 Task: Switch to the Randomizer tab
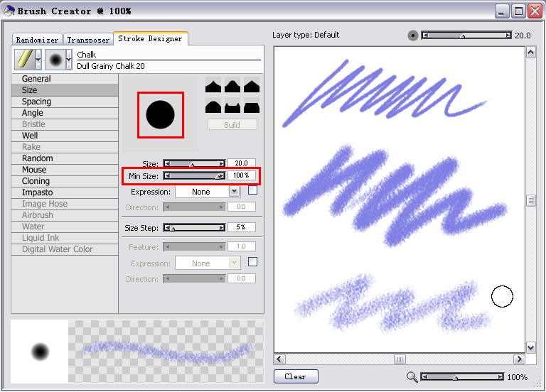(x=38, y=40)
